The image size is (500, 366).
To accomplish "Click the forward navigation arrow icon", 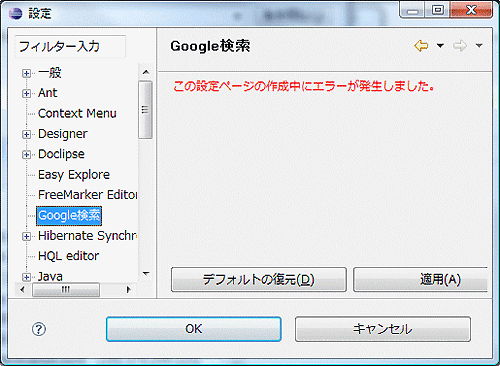I will click(x=460, y=46).
